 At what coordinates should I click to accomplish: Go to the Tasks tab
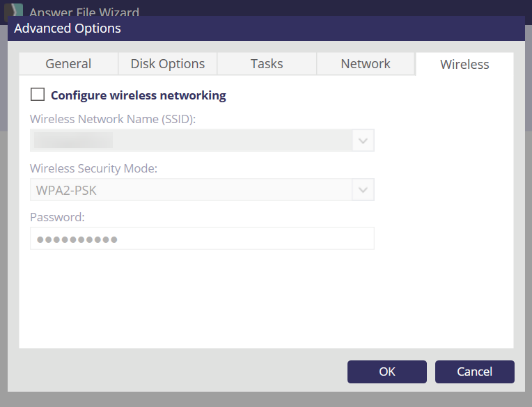267,63
